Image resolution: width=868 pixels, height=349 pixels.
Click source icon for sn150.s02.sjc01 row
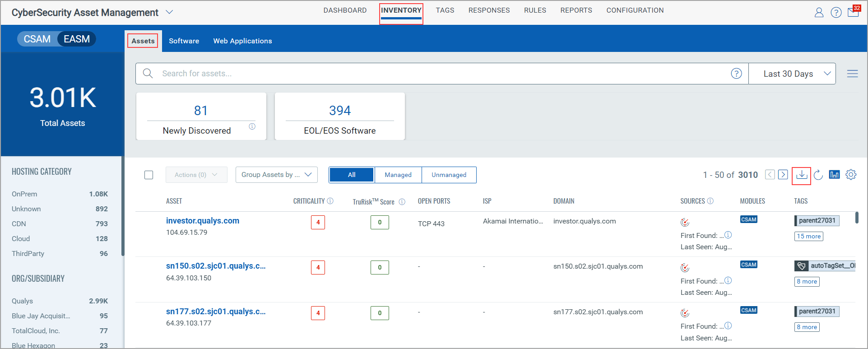[x=685, y=268]
